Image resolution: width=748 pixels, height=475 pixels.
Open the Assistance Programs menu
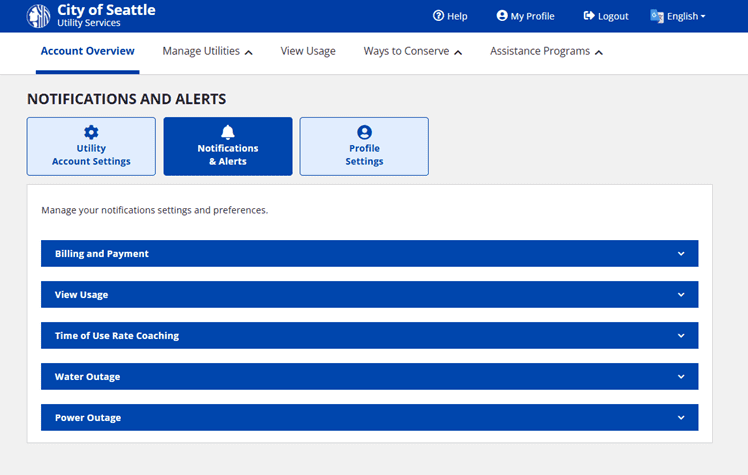point(546,51)
